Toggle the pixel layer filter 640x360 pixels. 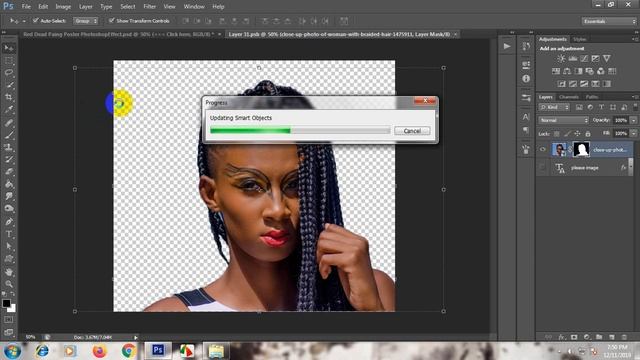pyautogui.click(x=579, y=107)
